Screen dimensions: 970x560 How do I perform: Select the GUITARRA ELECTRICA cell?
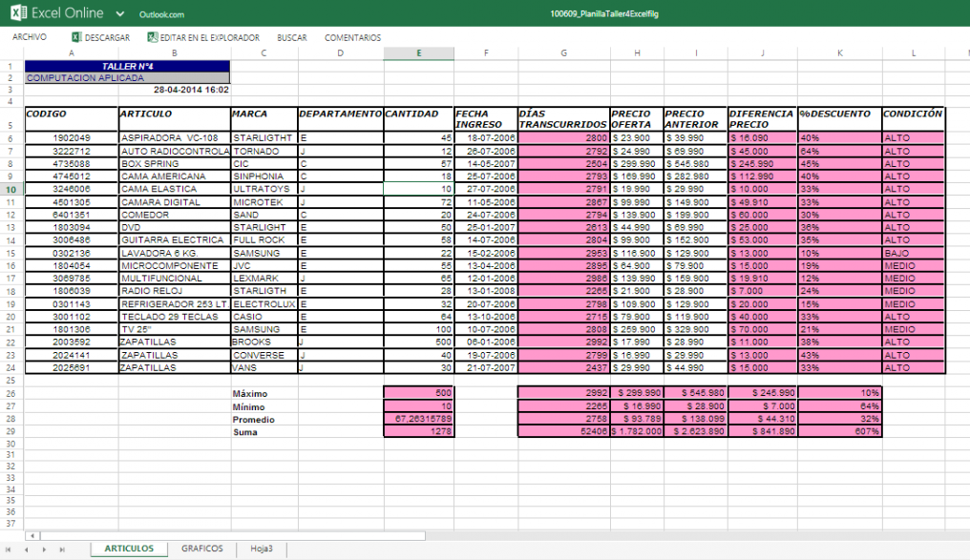coord(175,239)
